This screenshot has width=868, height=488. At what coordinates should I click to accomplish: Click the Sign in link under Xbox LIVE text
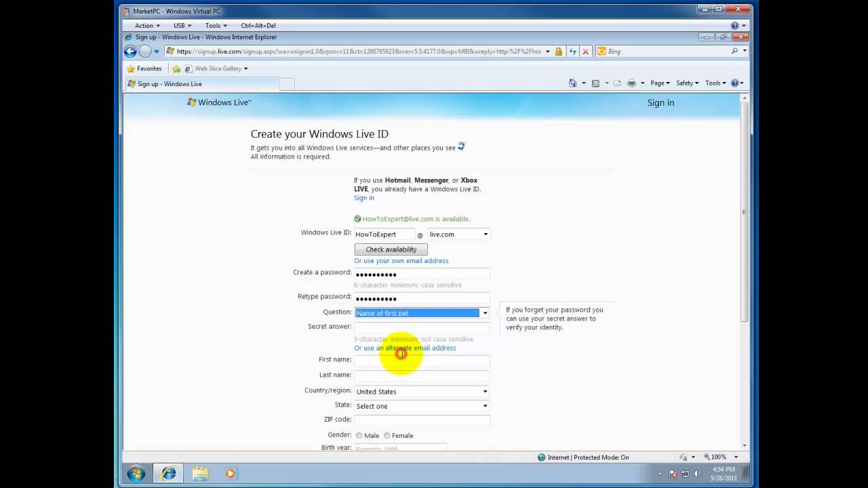(364, 198)
